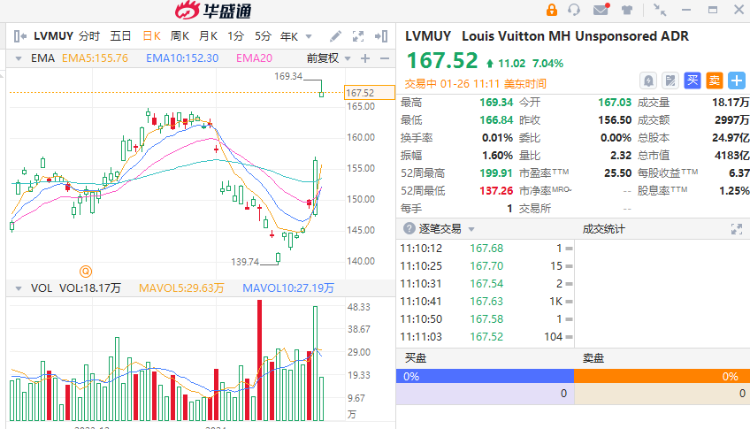Image resolution: width=750 pixels, height=429 pixels.
Task: Click the VOL:18.17万 label
Action: click(x=90, y=288)
